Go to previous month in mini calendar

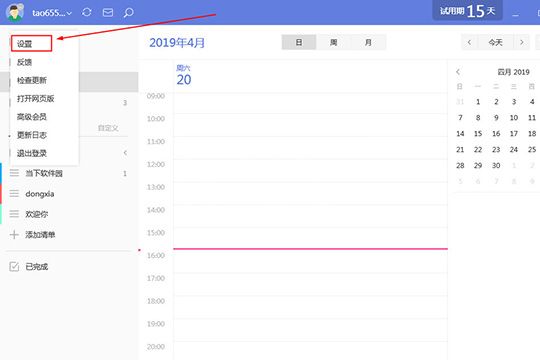pyautogui.click(x=458, y=72)
